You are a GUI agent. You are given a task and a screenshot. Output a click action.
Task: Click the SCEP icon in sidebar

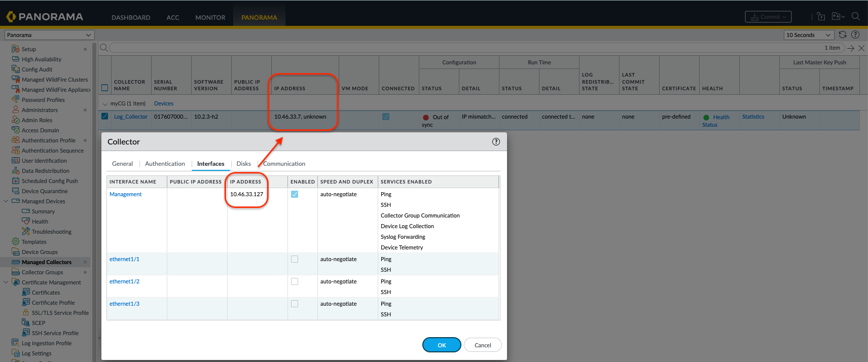pos(25,322)
